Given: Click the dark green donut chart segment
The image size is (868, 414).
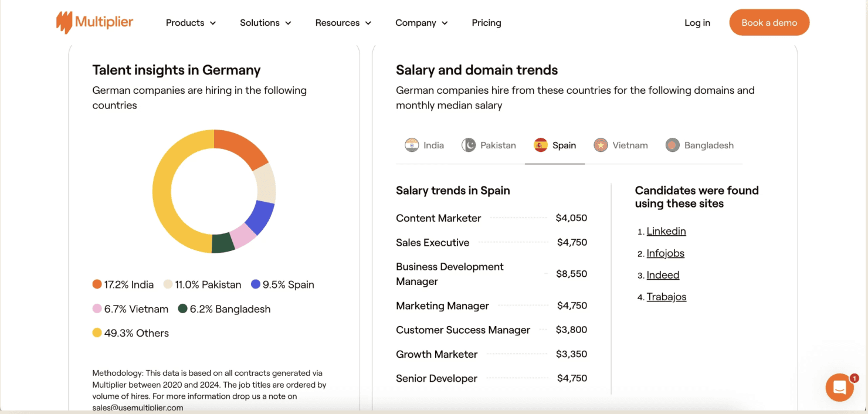Looking at the screenshot, I should [223, 243].
